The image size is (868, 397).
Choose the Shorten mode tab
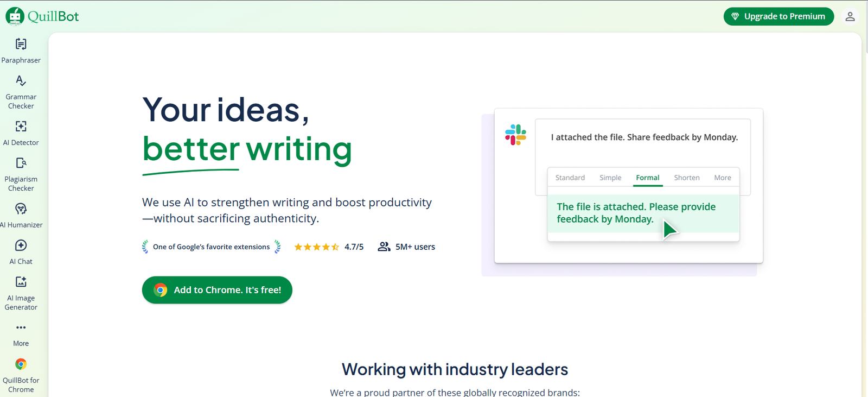click(687, 178)
